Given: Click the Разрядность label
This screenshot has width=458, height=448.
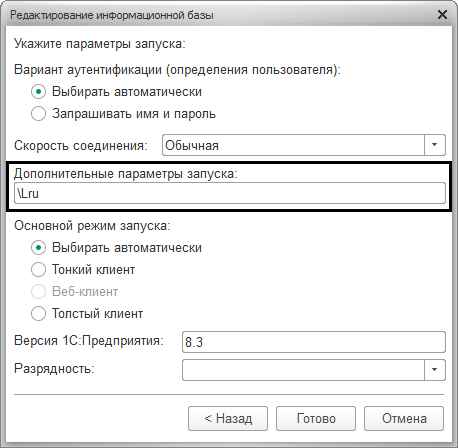Looking at the screenshot, I should 54,369.
